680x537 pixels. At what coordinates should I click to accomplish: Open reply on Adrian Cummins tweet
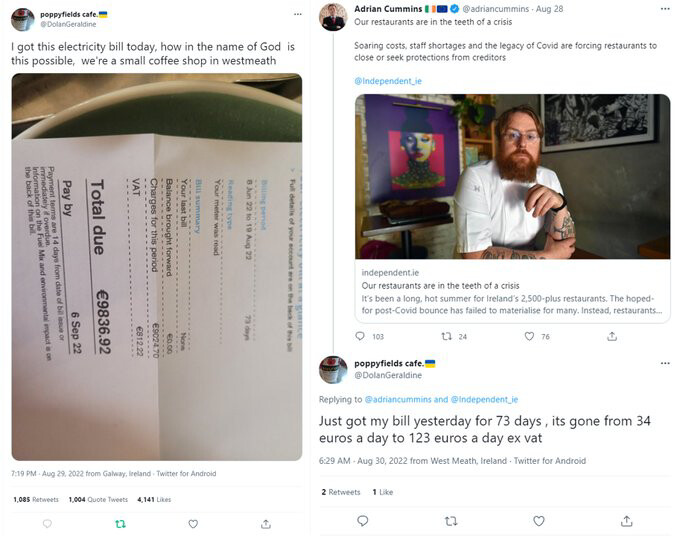click(360, 336)
